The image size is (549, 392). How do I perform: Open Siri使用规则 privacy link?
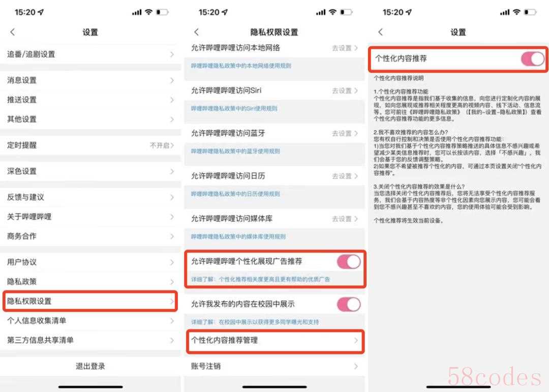[234, 109]
